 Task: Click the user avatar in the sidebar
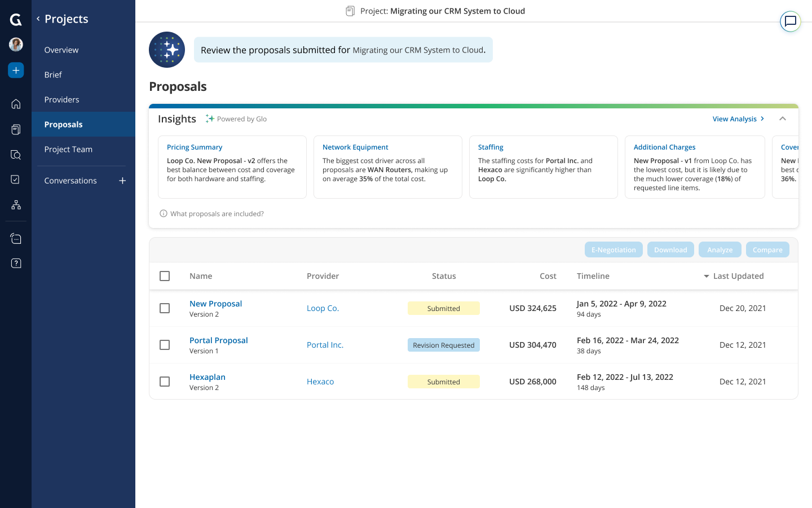(x=15, y=44)
